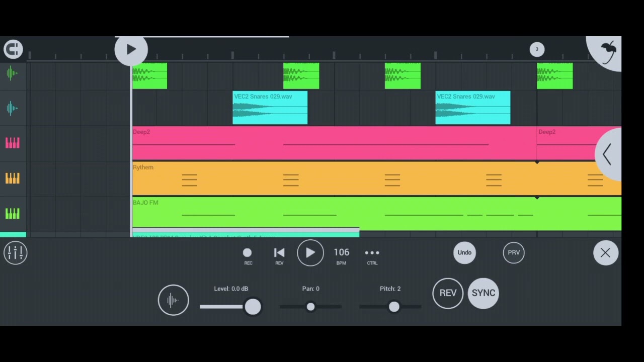Select the second VEC2 Snares 029.wav clip
Viewport: 644px width, 362px height.
pyautogui.click(x=473, y=108)
